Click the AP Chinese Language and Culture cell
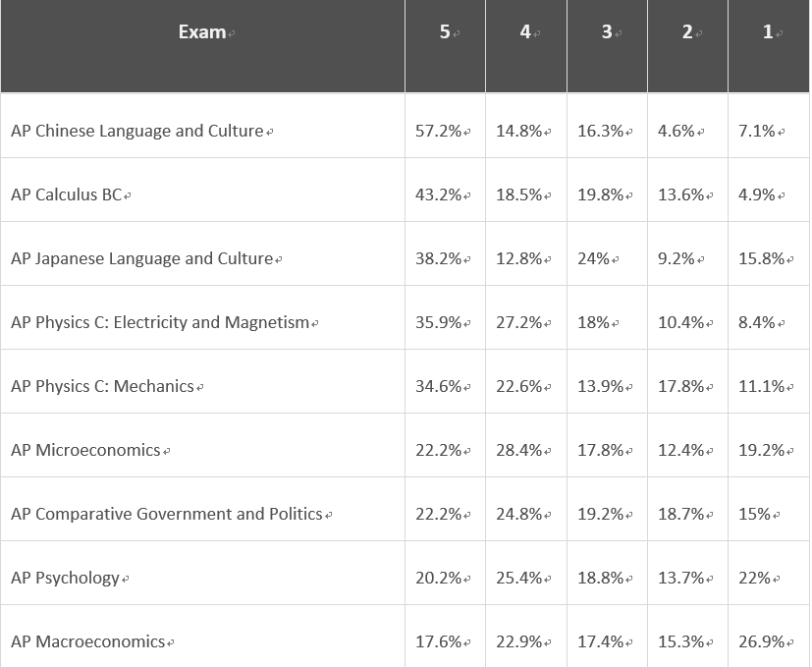Screen dimensions: 812x667 coord(137,131)
